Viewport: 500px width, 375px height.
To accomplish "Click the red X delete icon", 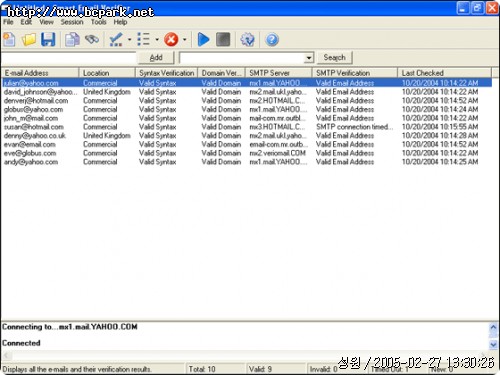I will point(171,39).
